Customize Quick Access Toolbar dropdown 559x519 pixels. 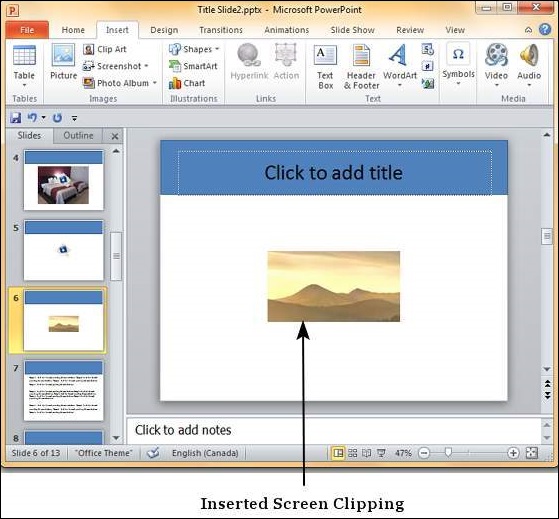tap(75, 118)
